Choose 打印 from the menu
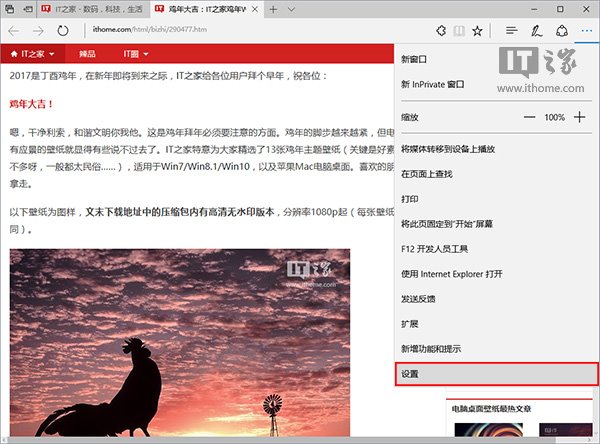Screen dimensions: 600x444 tap(497, 199)
